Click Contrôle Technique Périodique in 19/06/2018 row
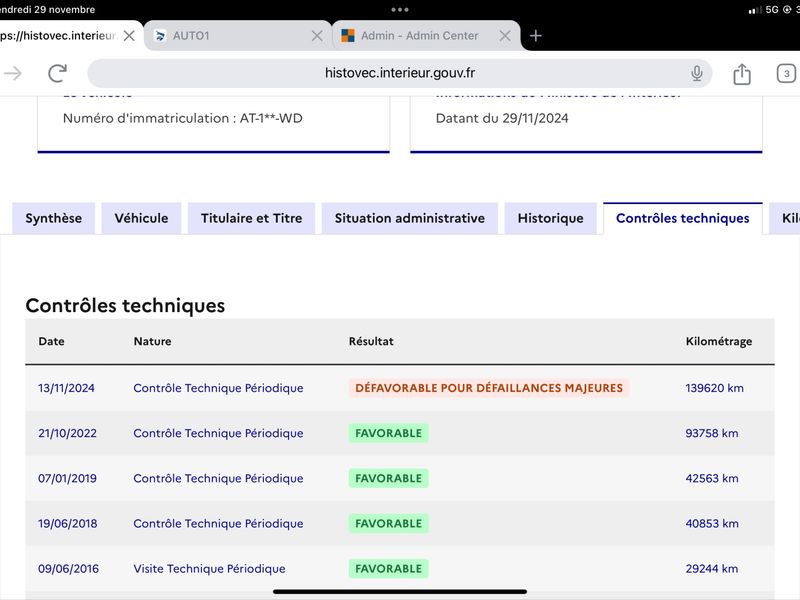This screenshot has height=600, width=800. click(x=218, y=523)
